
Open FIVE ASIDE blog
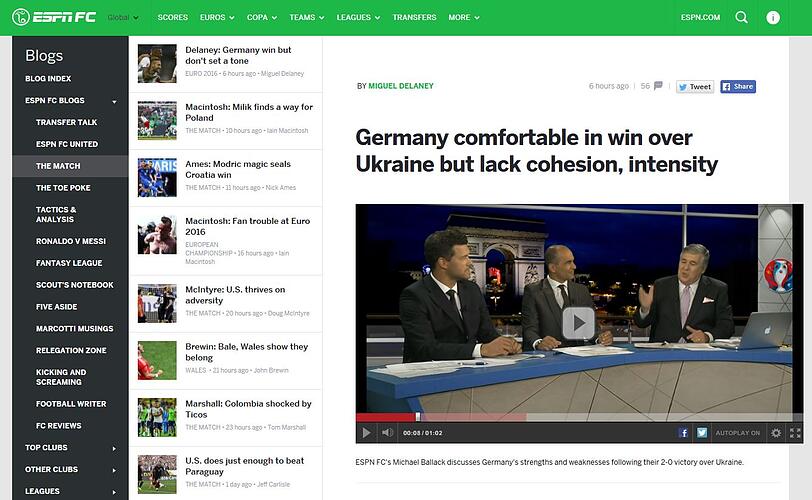coord(56,306)
